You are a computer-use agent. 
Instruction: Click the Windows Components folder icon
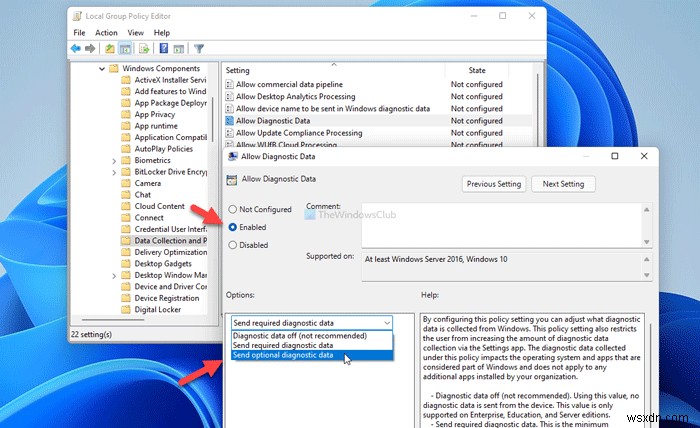(x=114, y=68)
